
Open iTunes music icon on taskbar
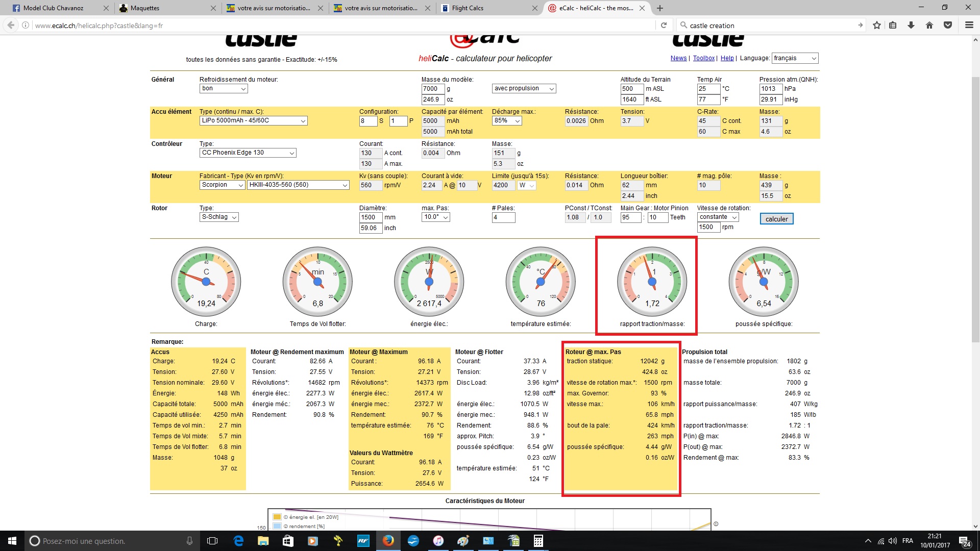[x=438, y=541]
